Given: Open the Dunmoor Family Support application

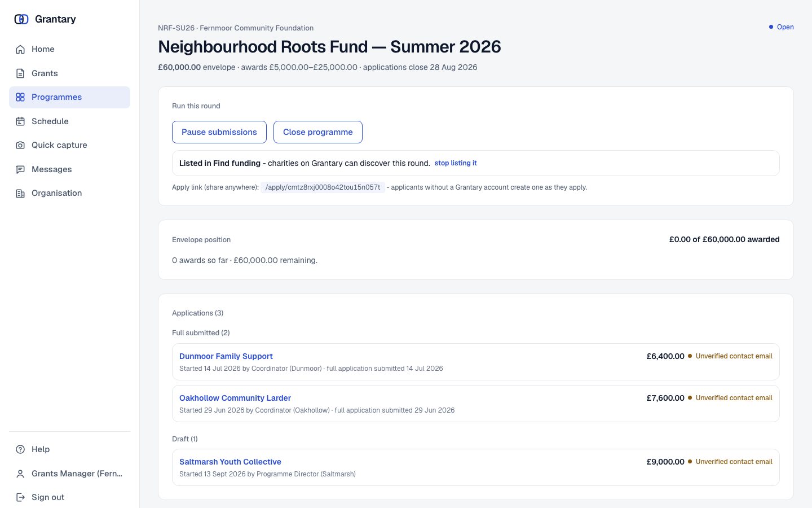Looking at the screenshot, I should (226, 356).
